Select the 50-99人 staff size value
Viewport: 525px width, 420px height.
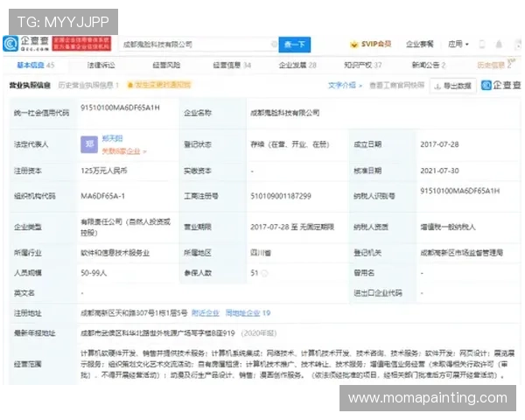(94, 273)
